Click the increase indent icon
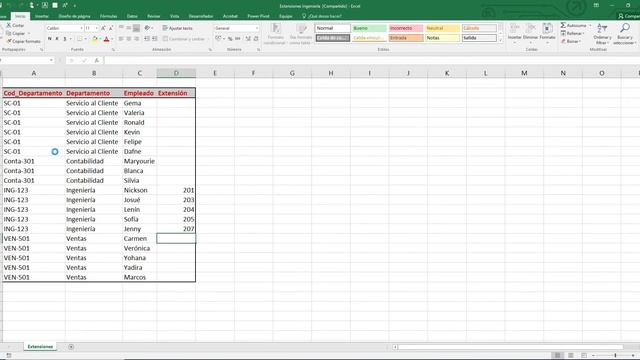The width and height of the screenshot is (640, 360). [155, 39]
